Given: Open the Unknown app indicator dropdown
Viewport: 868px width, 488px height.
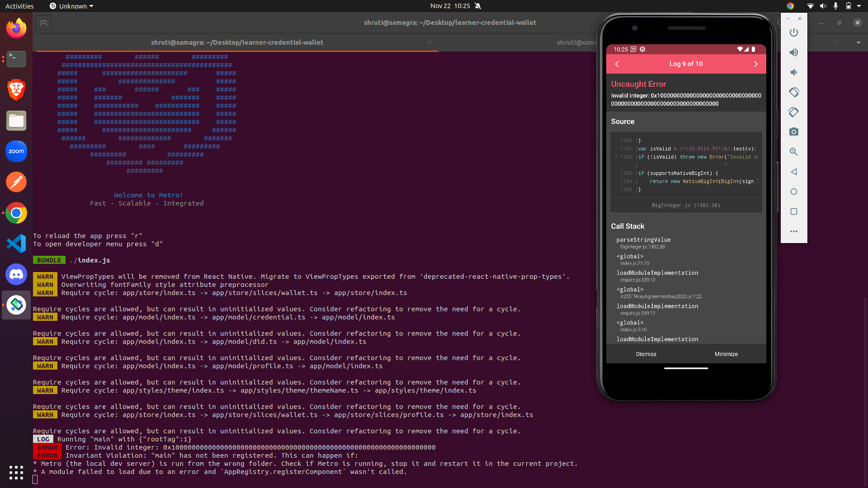Looking at the screenshot, I should 71,6.
